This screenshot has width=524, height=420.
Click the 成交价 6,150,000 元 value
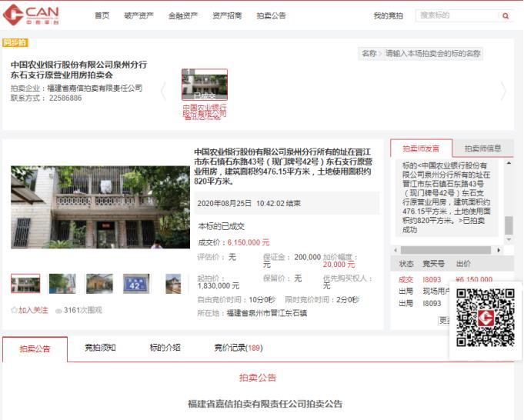coord(249,242)
